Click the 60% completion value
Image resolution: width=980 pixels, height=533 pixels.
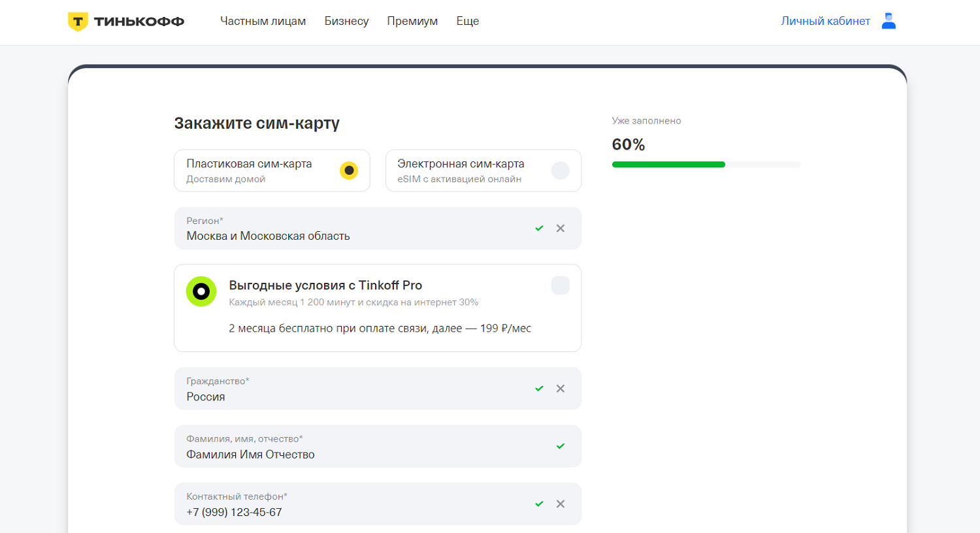629,144
